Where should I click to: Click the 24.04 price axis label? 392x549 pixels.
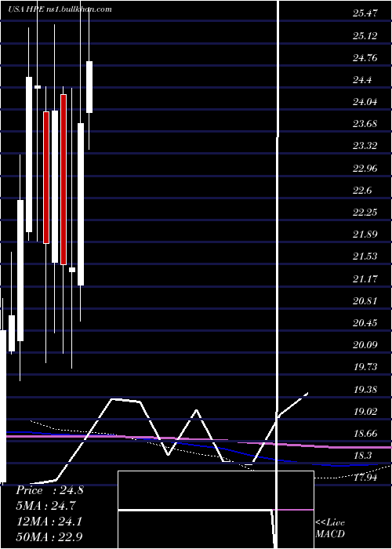(x=365, y=102)
